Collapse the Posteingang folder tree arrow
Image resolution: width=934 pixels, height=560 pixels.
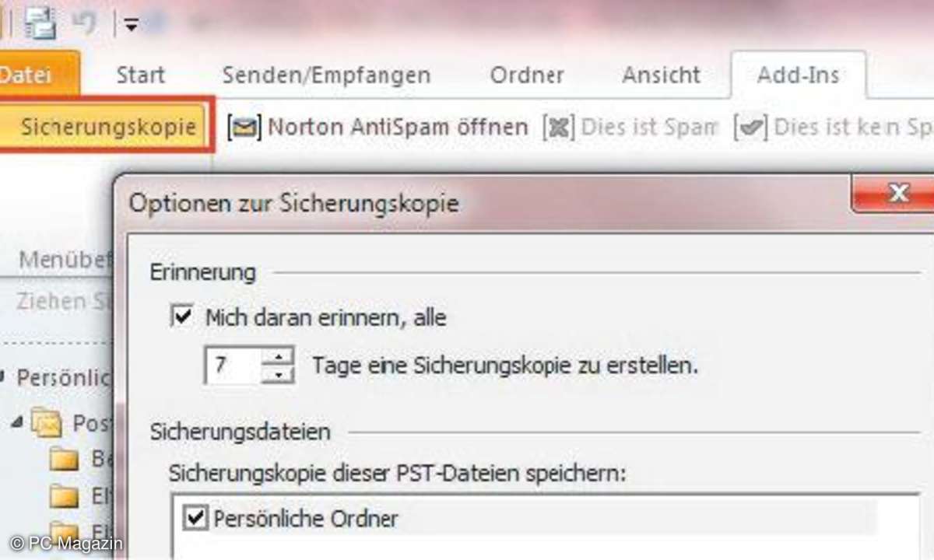click(x=17, y=423)
